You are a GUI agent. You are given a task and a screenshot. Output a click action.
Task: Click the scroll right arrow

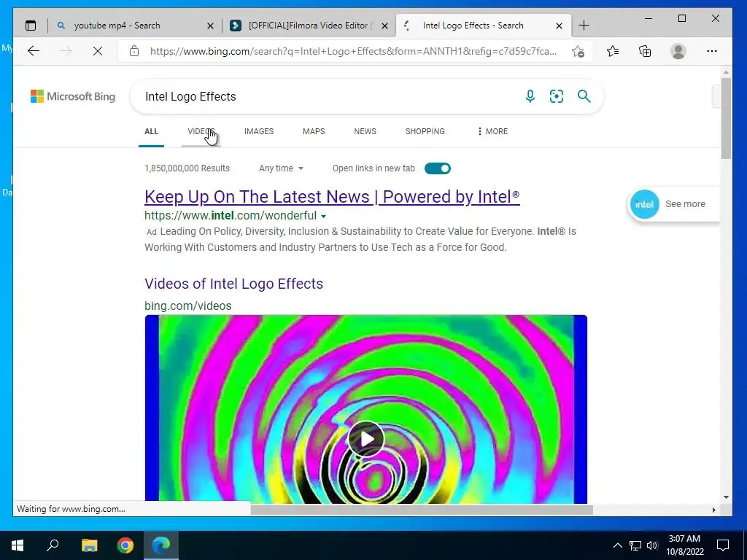coord(713,510)
